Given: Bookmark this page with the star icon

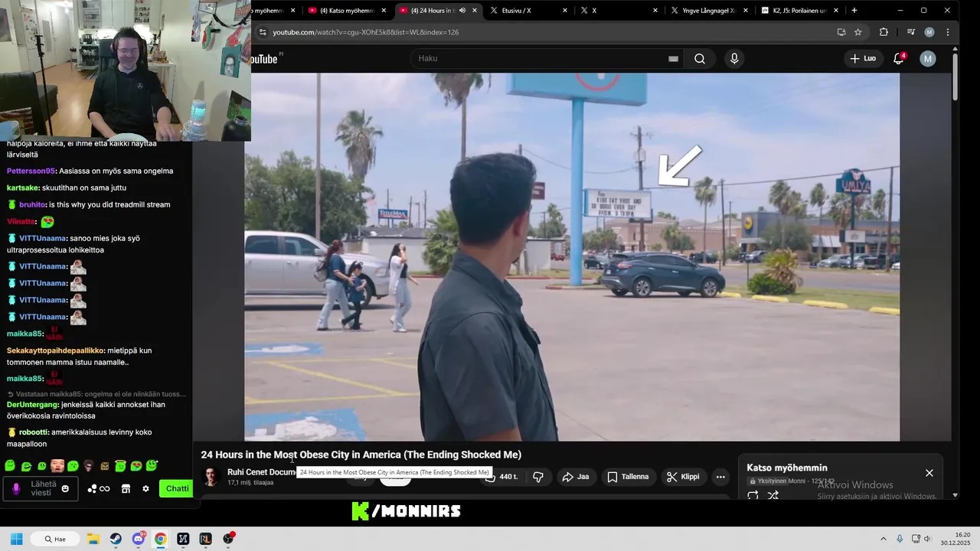Looking at the screenshot, I should (858, 32).
